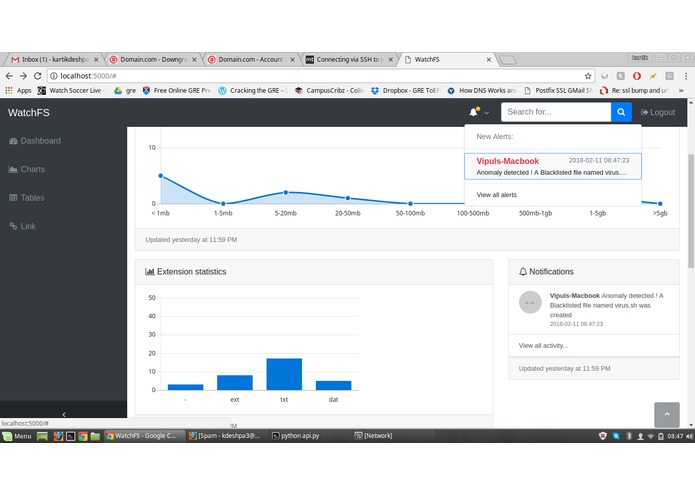Open the gre Drive bookmark
The height and width of the screenshot is (494, 695).
pos(125,90)
